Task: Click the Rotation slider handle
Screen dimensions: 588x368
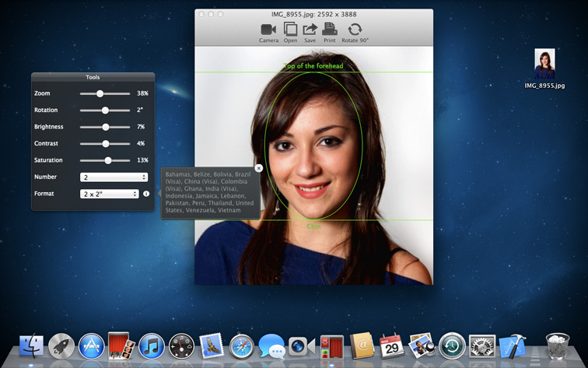Action: coord(105,110)
